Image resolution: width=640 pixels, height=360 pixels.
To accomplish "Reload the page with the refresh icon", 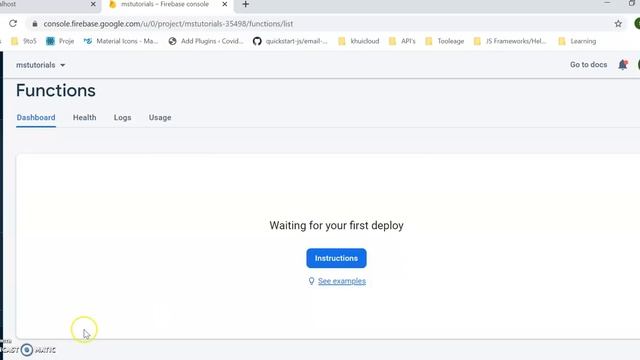I will 13,24.
